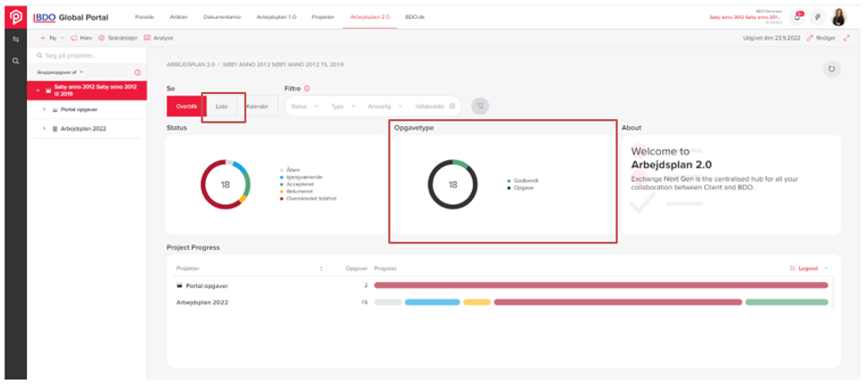
Task: Open the Ansvarlig filter dropdown
Action: coord(384,107)
